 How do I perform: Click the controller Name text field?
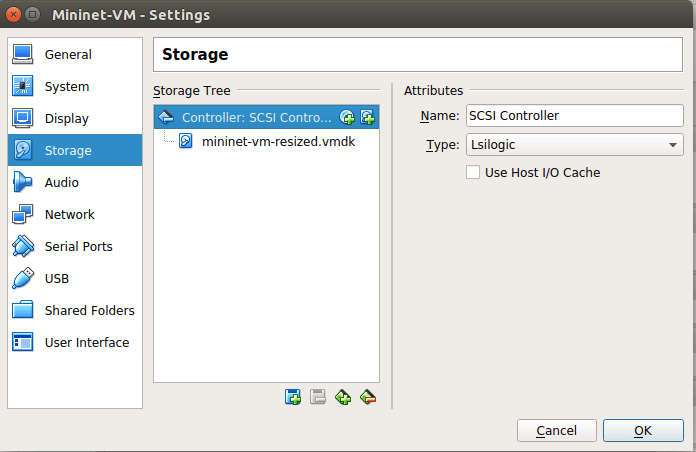pos(574,115)
